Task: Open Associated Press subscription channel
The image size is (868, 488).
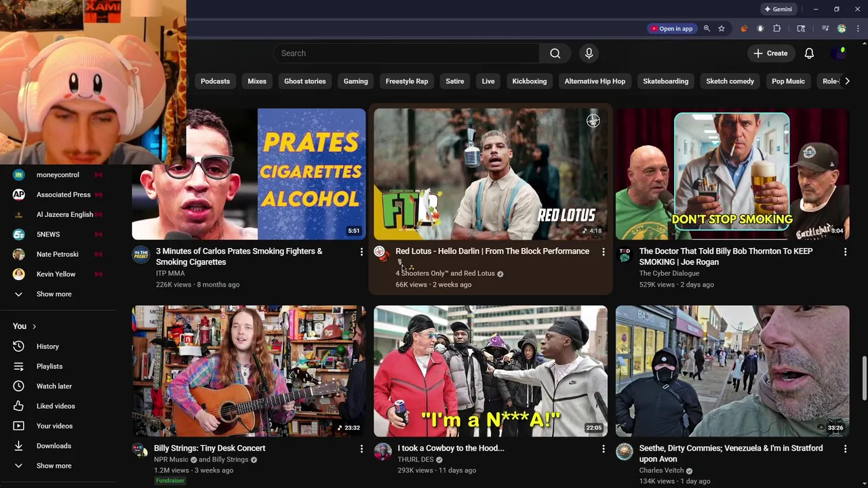Action: 58,195
